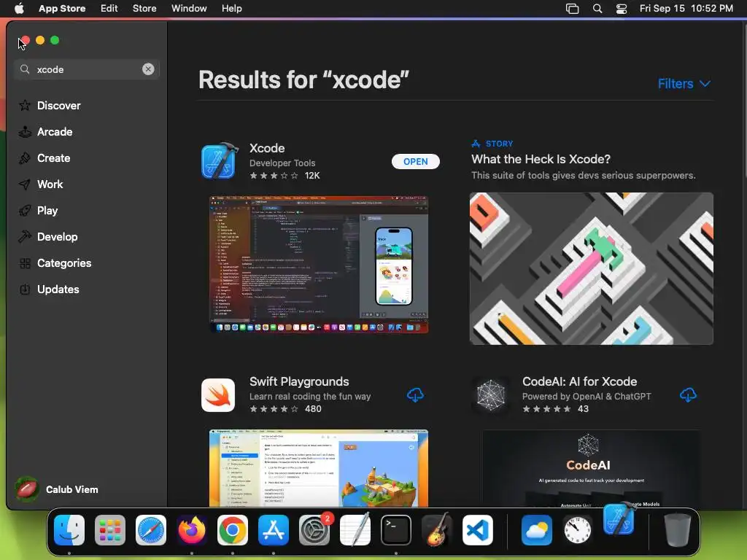Image resolution: width=747 pixels, height=560 pixels.
Task: Click the Swift Playgrounds star rating
Action: (x=274, y=409)
